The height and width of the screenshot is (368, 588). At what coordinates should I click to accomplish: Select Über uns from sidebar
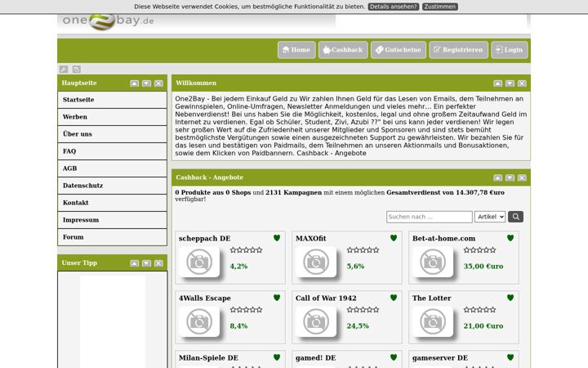pos(112,134)
